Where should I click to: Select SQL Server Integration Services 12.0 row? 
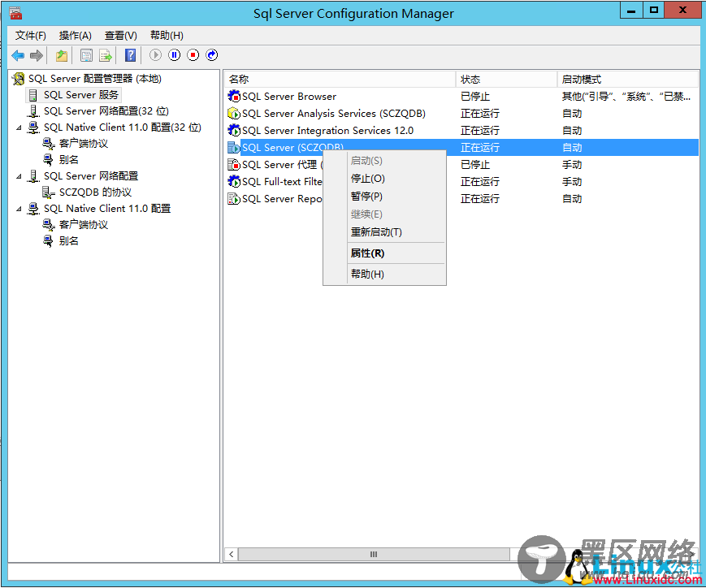pos(461,130)
